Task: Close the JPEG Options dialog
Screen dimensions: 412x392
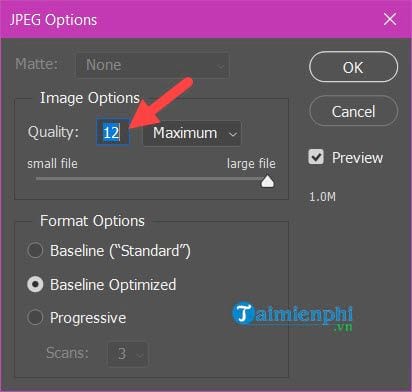Action: coord(390,19)
